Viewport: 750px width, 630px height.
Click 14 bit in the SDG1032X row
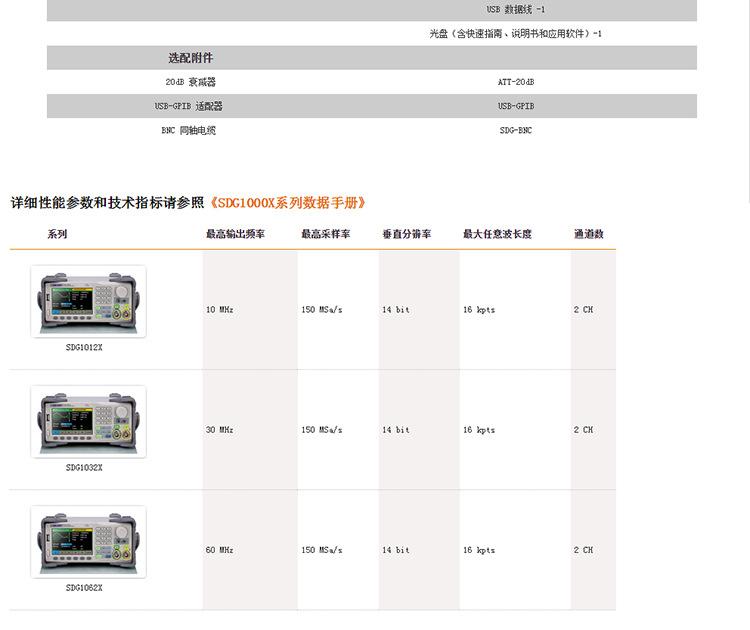(396, 430)
